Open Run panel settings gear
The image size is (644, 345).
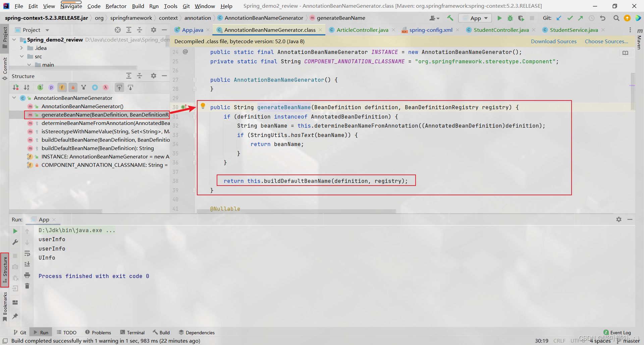[x=619, y=219]
